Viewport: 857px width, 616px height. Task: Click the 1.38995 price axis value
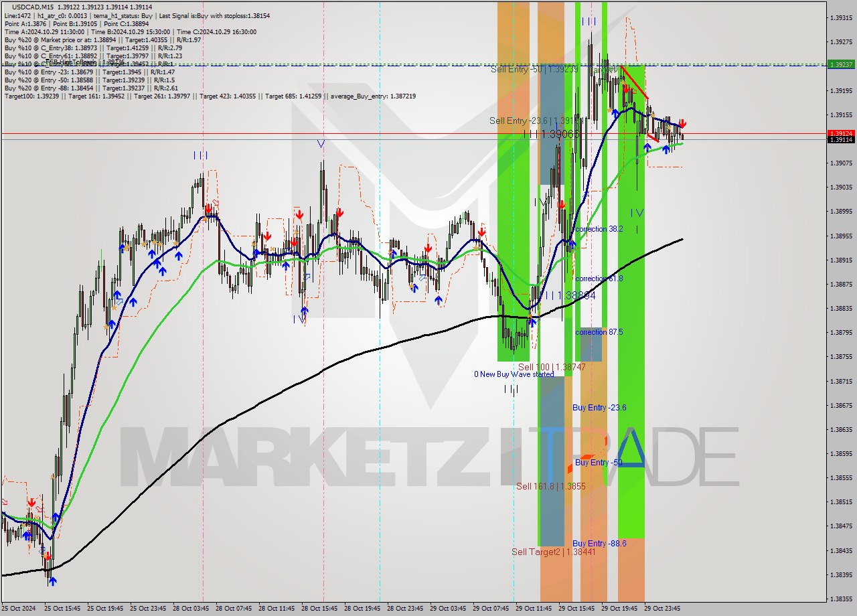[x=842, y=211]
